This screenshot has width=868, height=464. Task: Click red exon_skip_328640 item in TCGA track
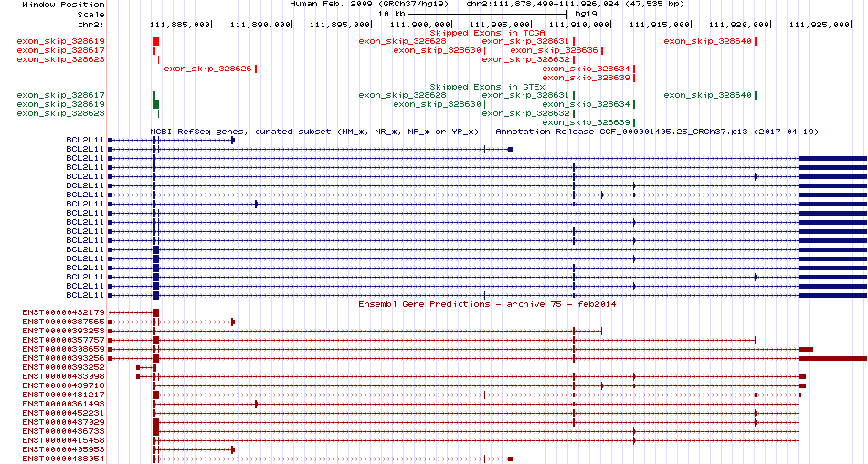[710, 41]
